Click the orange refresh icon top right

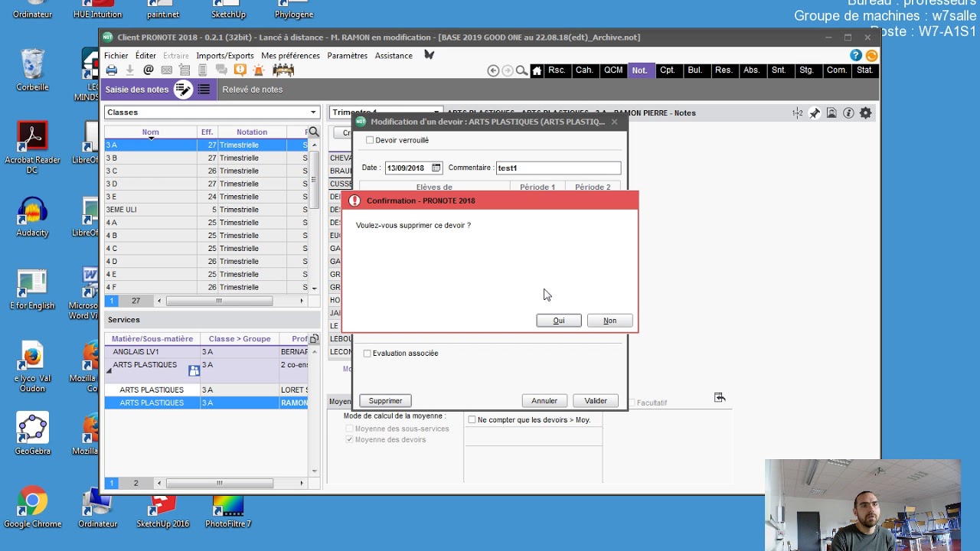click(871, 55)
